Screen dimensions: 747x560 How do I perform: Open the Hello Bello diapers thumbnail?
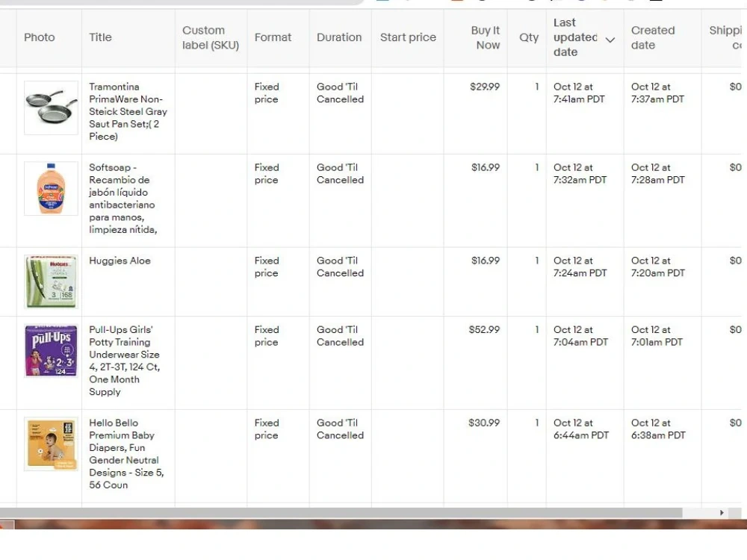pos(51,444)
